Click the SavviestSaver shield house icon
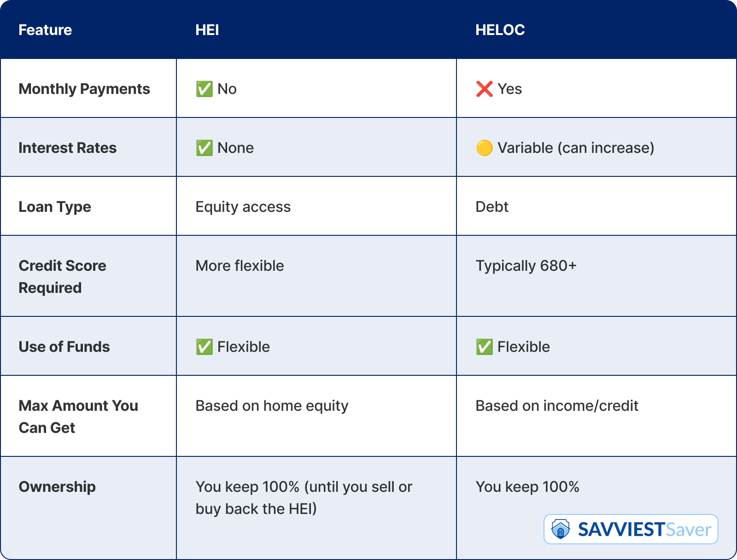The height and width of the screenshot is (560, 737). (x=561, y=529)
